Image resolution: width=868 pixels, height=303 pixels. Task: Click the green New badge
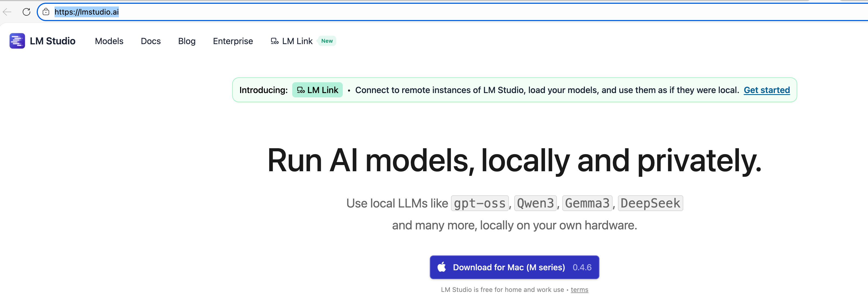327,41
